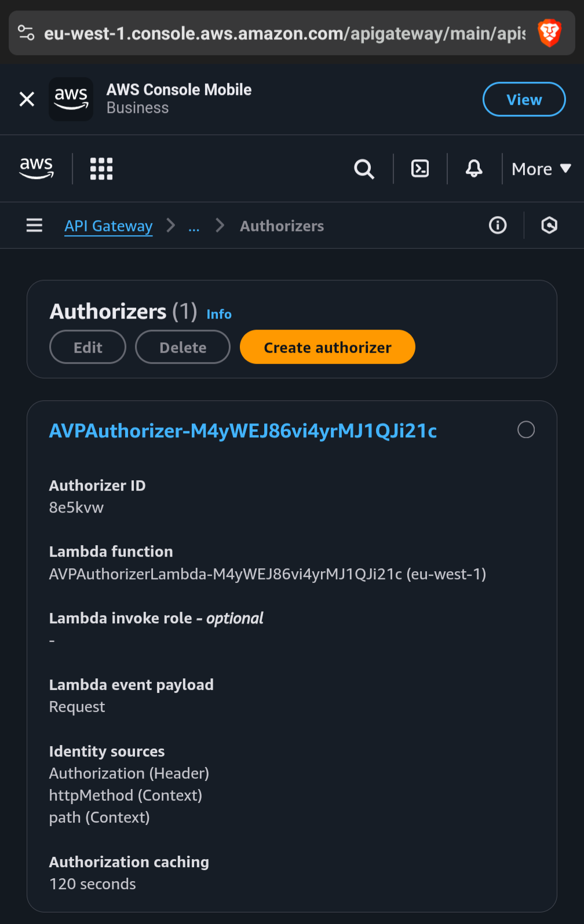Expand the collapsed breadcrumb ellipsis
Screen dimensions: 584x924
194,226
